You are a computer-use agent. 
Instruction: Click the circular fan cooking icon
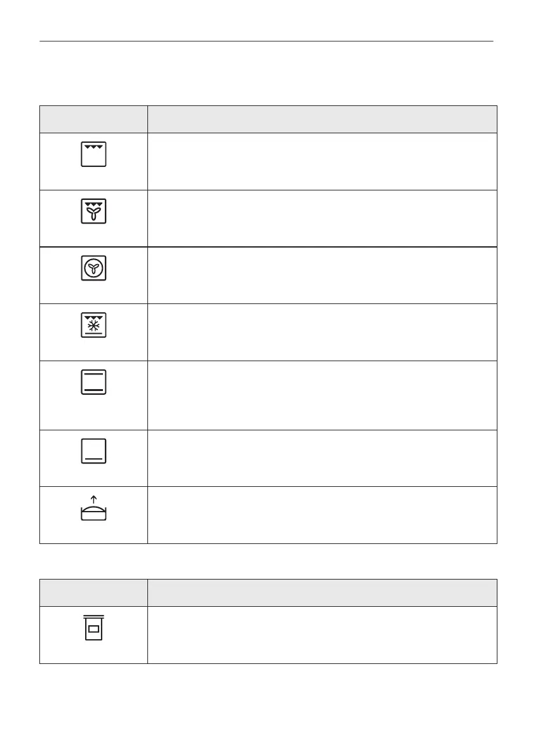[94, 269]
